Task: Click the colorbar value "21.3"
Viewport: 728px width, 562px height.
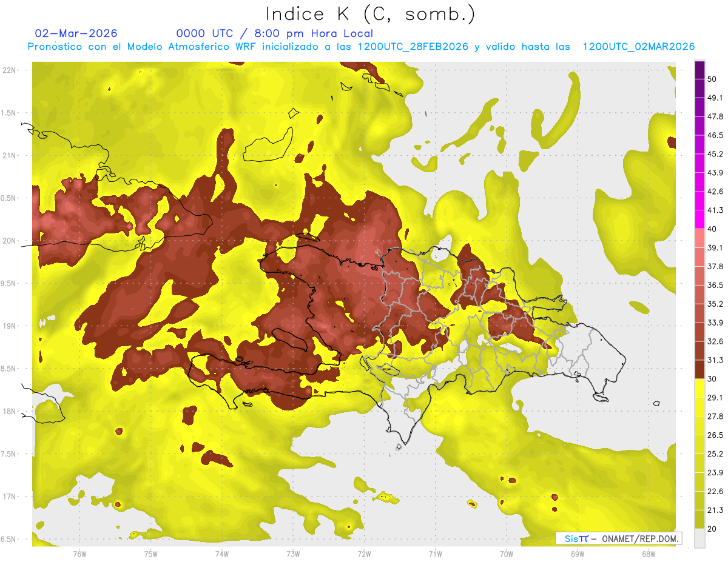Action: 715,510
